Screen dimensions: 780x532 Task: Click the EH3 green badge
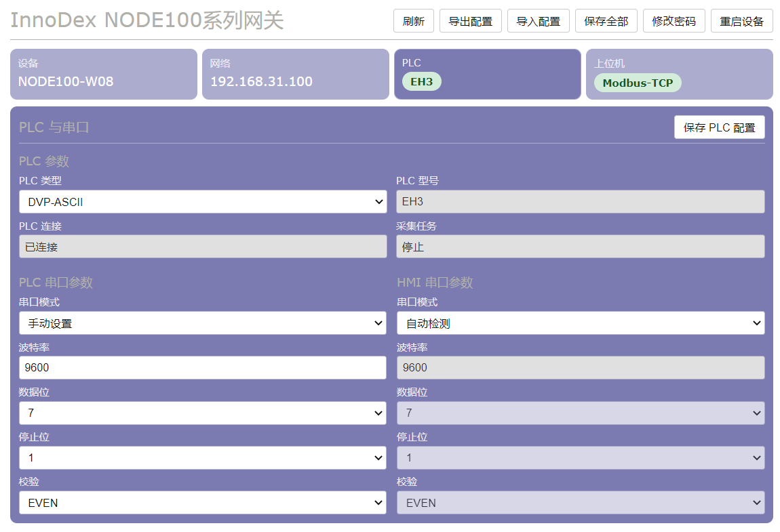421,81
